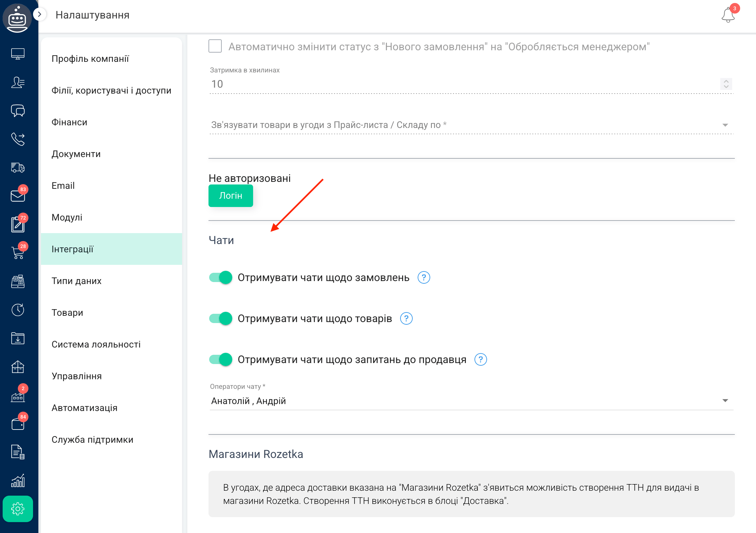756x533 pixels.
Task: Open the cash register icon
Action: click(18, 281)
